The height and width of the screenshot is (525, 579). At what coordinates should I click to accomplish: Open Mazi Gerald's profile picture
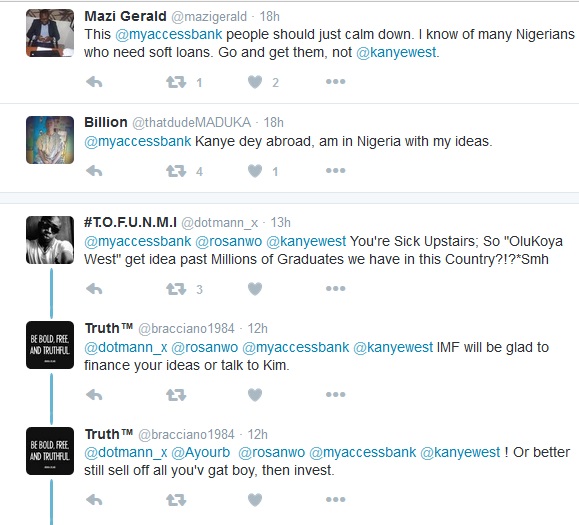click(50, 33)
